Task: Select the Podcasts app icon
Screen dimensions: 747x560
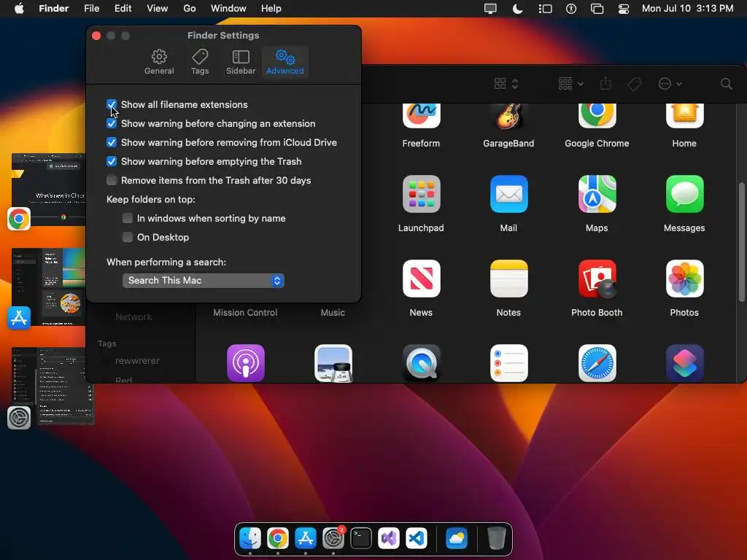Action: (x=246, y=363)
